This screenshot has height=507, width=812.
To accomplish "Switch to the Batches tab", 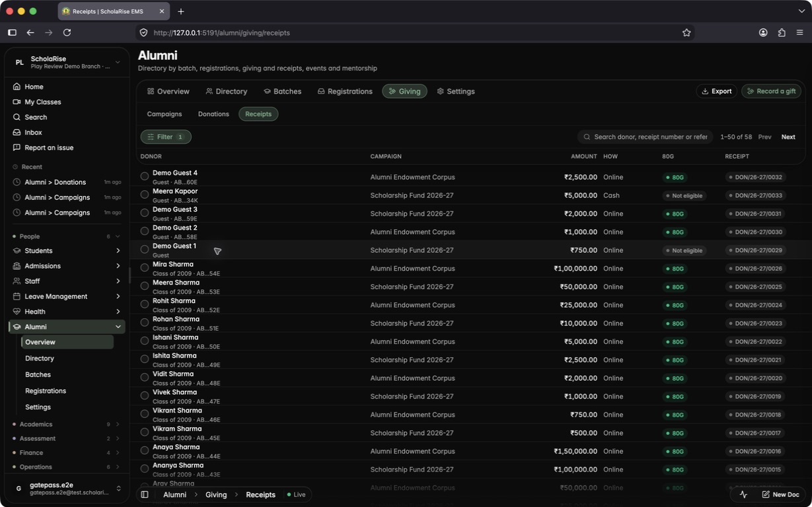I will pyautogui.click(x=282, y=91).
